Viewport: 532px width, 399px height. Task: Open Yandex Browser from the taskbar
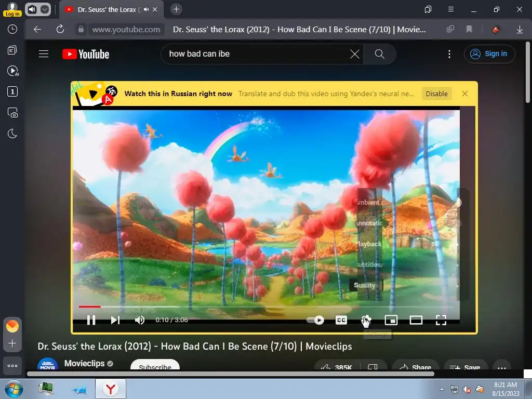point(111,389)
